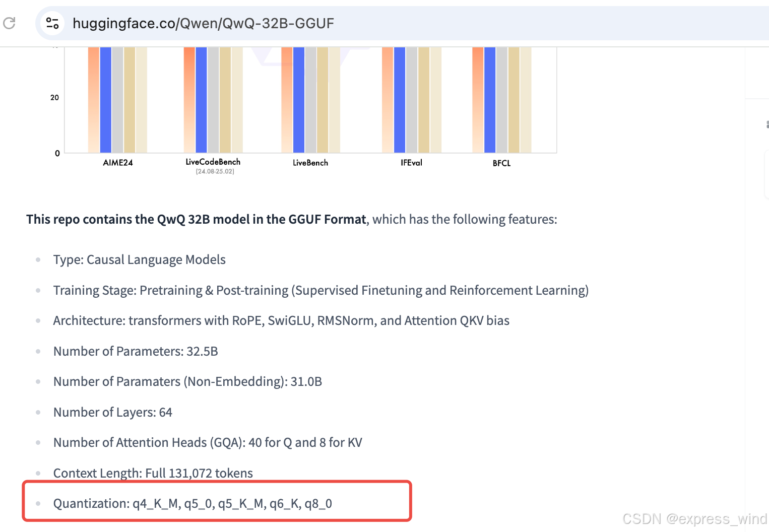
Task: Click the 20 y-axis tick label
Action: (x=54, y=98)
